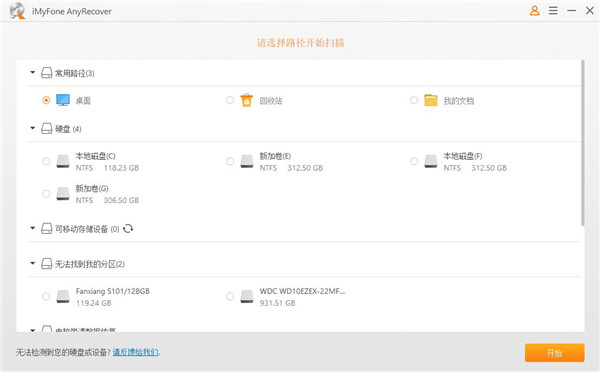Select the 新加卷(E) radio button
The height and width of the screenshot is (372, 600).
click(x=230, y=162)
